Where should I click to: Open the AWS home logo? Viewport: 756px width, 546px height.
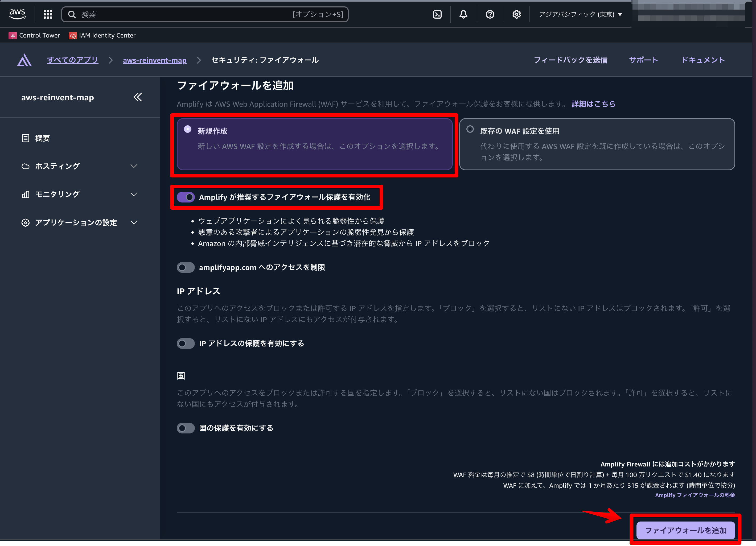[x=17, y=14]
